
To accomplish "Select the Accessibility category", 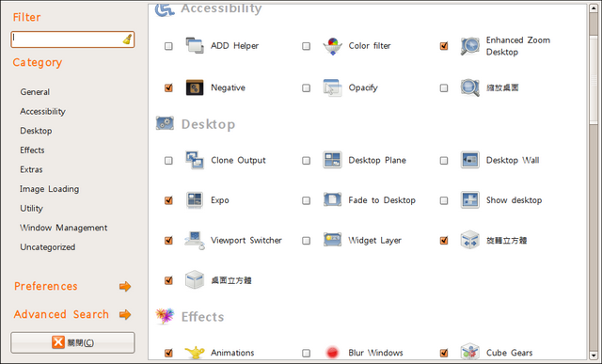I will pos(42,111).
